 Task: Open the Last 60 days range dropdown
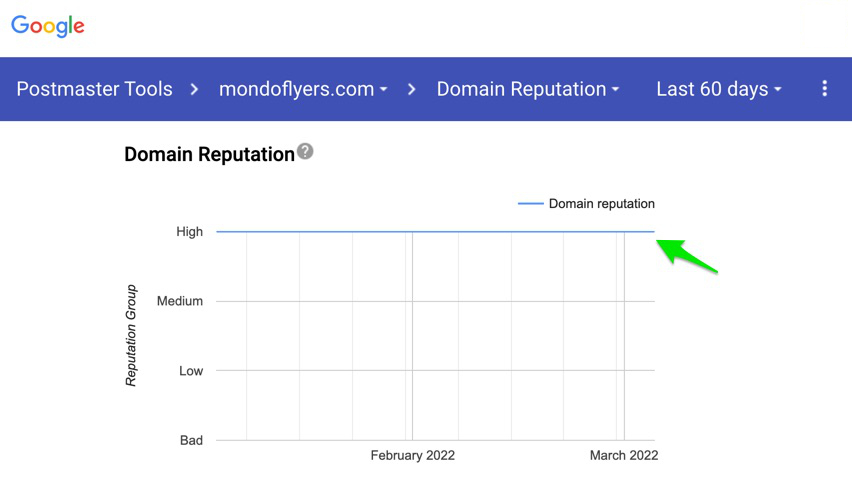tap(718, 89)
